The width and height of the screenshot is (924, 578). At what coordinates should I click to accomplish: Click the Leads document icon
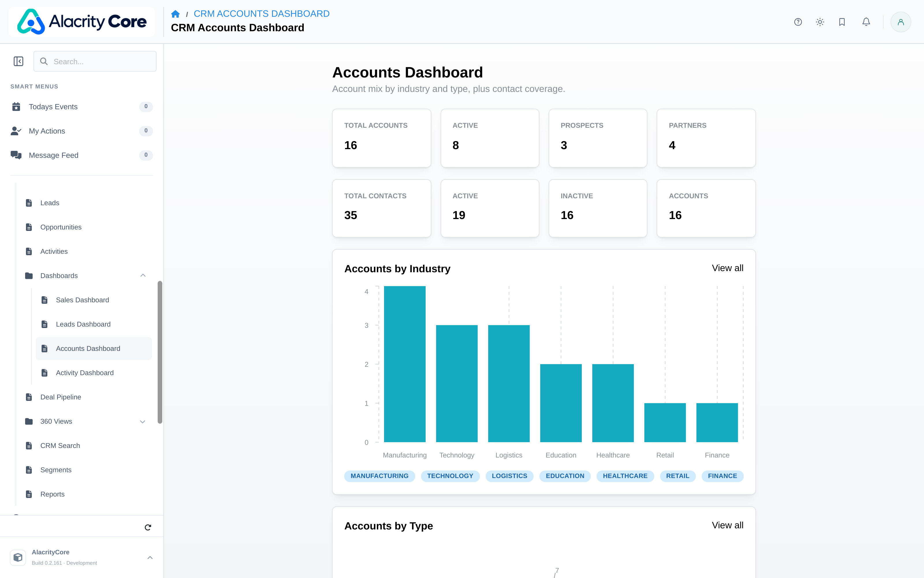point(29,203)
